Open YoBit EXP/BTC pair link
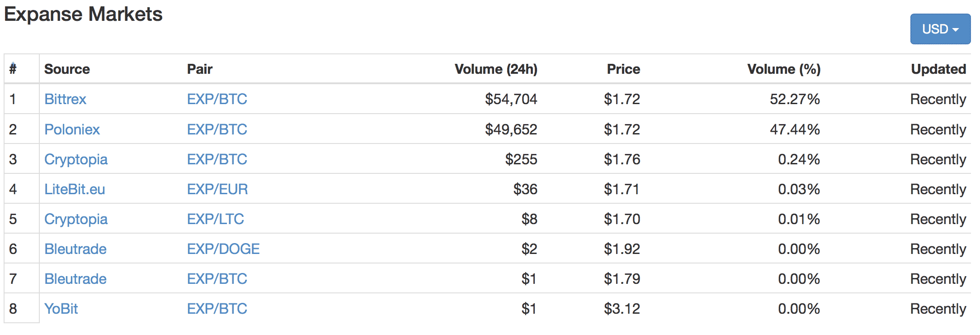Screen dimensions: 980x335 pyautogui.click(x=217, y=309)
